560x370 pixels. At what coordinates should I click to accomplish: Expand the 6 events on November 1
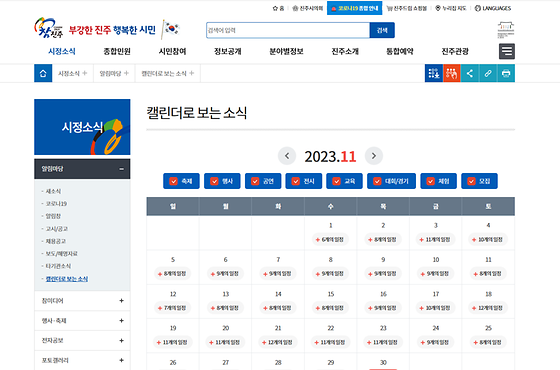click(330, 240)
